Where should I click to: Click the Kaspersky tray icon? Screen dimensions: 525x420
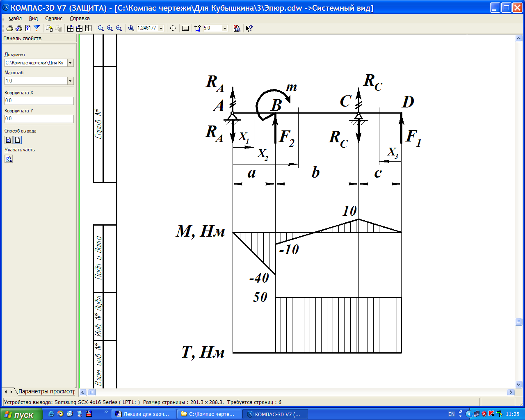(x=491, y=414)
